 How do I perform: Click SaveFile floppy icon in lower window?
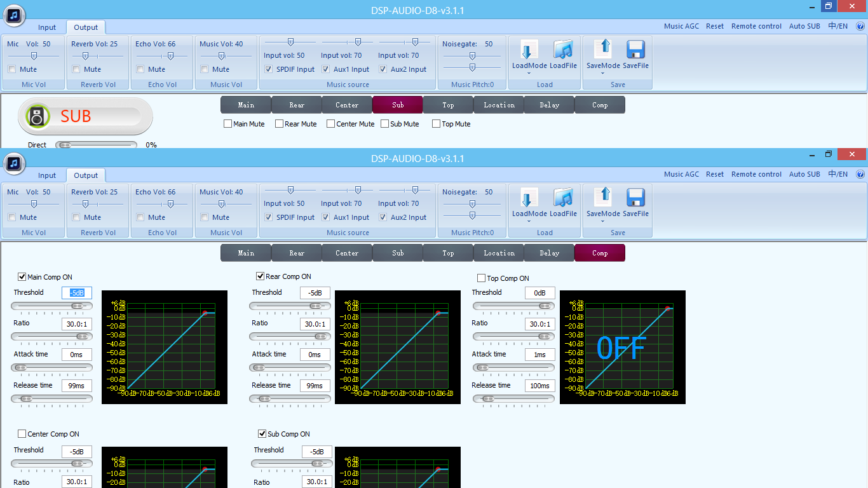(x=635, y=198)
